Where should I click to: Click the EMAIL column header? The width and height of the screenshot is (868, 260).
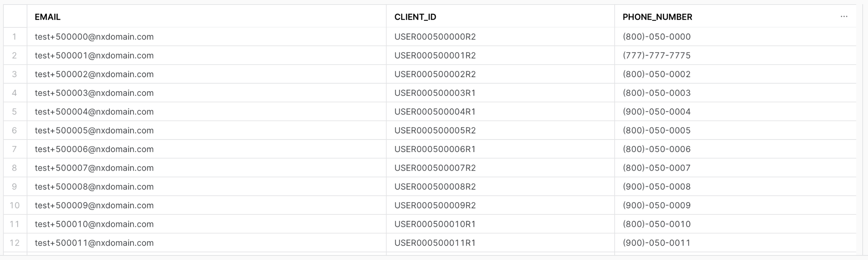(48, 17)
